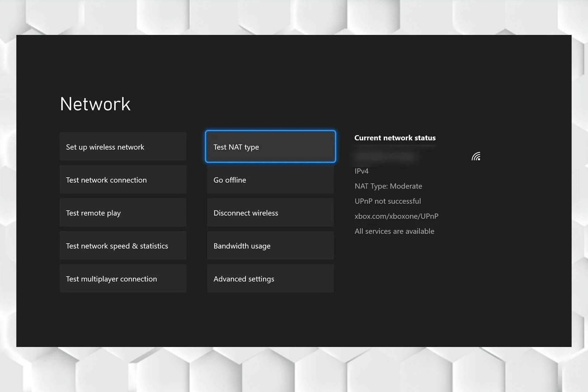Run Test network connection
Screen dimensions: 588x392
(123, 180)
